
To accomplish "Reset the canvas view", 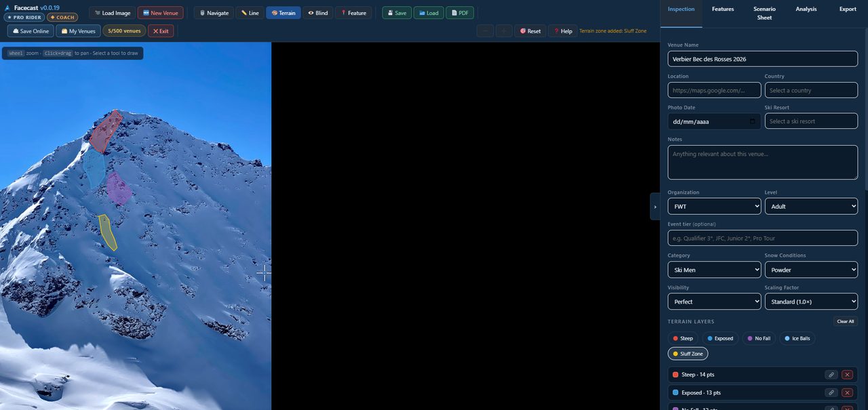I will 530,31.
